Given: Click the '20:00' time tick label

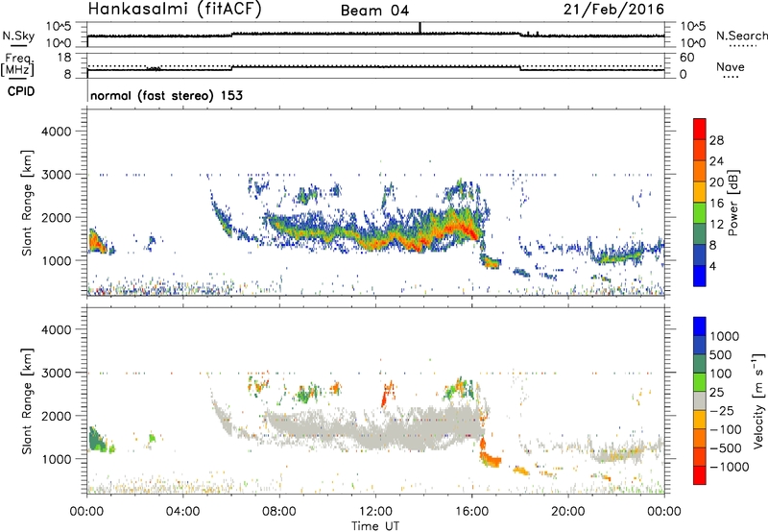Looking at the screenshot, I should 567,512.
